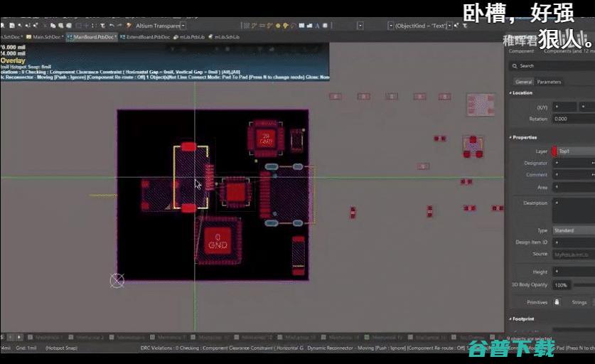Adjust the 3D Body Opacity slider
Viewport: 595px width, 364px height.
[x=584, y=284]
